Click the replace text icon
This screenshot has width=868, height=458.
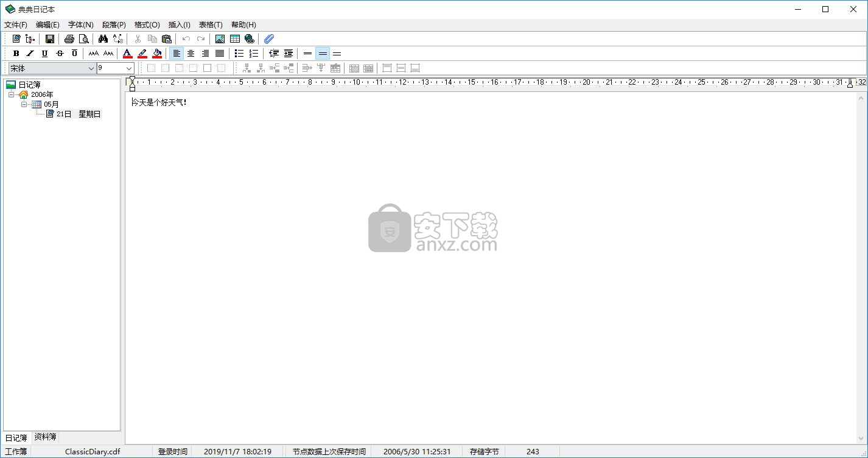pyautogui.click(x=118, y=39)
